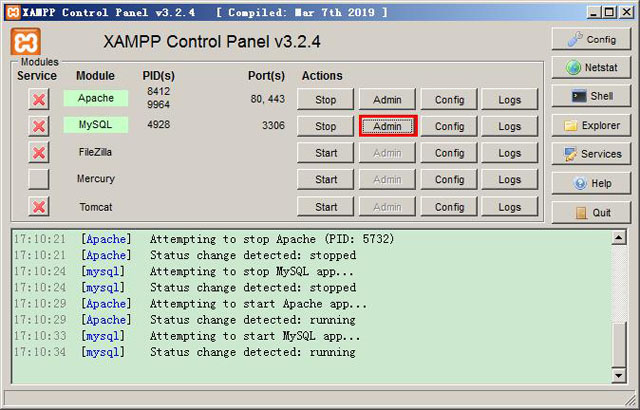Click the Apache ports 80, 443 text
The image size is (640, 410).
click(x=268, y=99)
